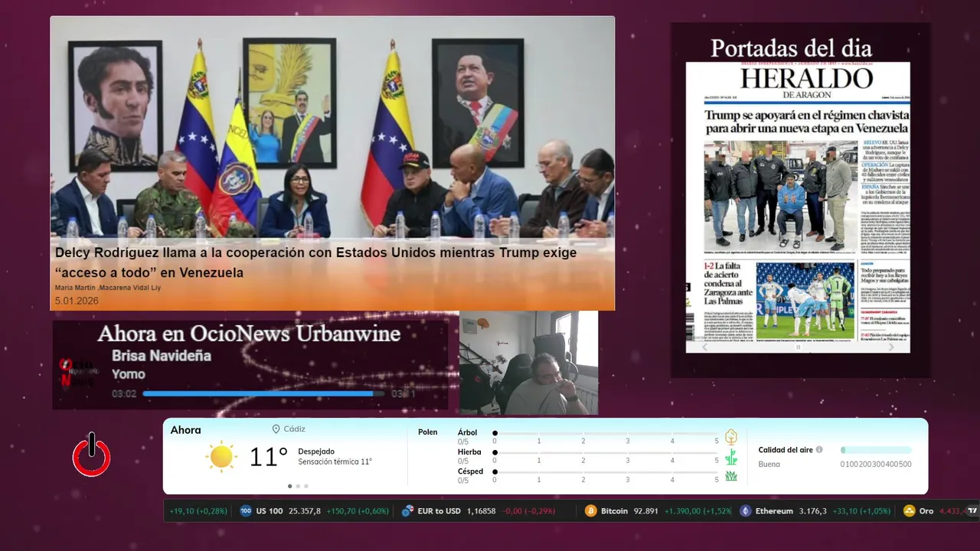The image size is (980, 551).
Task: Click the lawn pollen icon for Césped
Action: point(731,476)
